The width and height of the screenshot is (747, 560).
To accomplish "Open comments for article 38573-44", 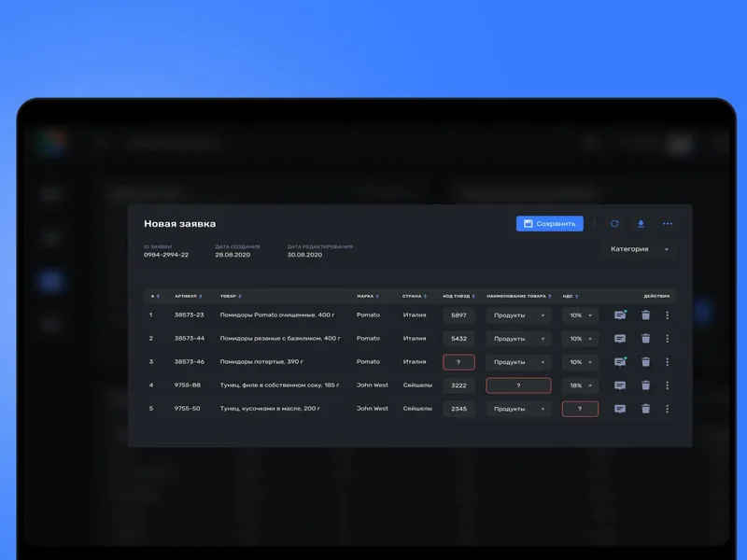I will click(x=620, y=339).
